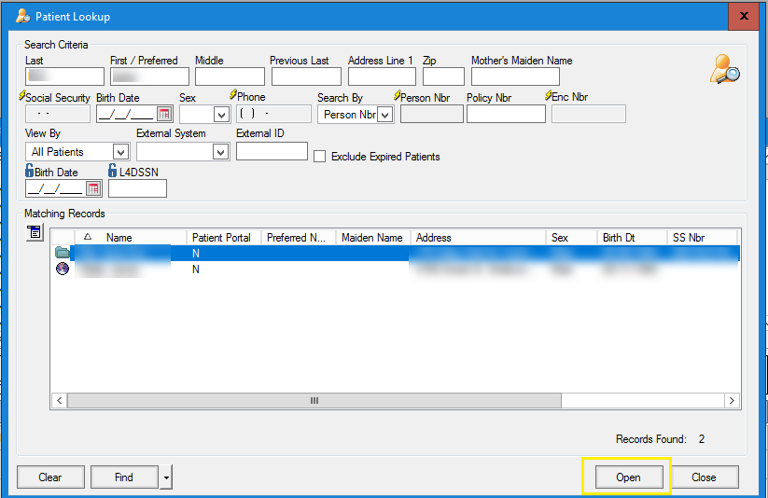Viewport: 768px width, 498px height.
Task: Click the matching records list options icon
Action: pyautogui.click(x=35, y=233)
